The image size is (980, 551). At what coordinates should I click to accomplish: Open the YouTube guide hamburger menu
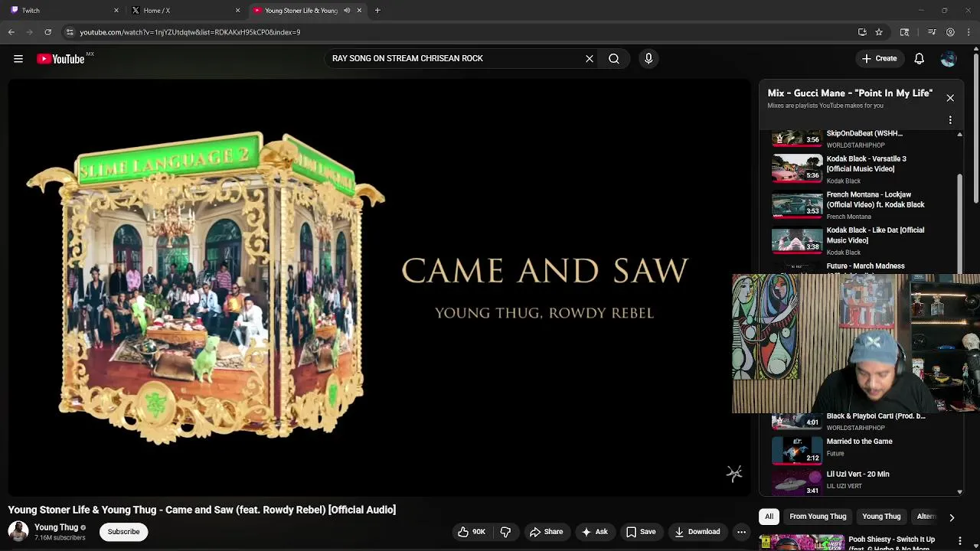pos(18,59)
